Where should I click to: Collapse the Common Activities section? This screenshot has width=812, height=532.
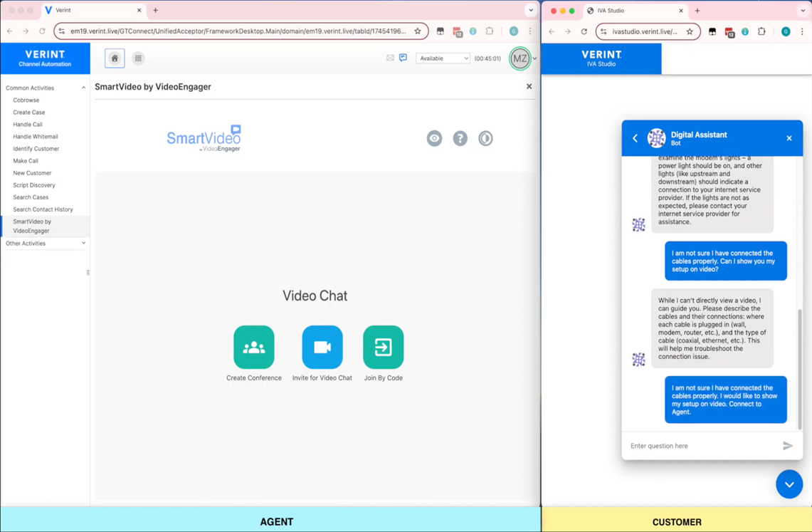pyautogui.click(x=84, y=87)
